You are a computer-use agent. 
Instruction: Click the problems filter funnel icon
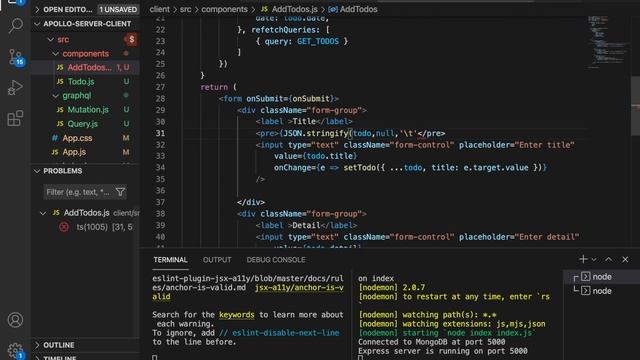coord(120,192)
